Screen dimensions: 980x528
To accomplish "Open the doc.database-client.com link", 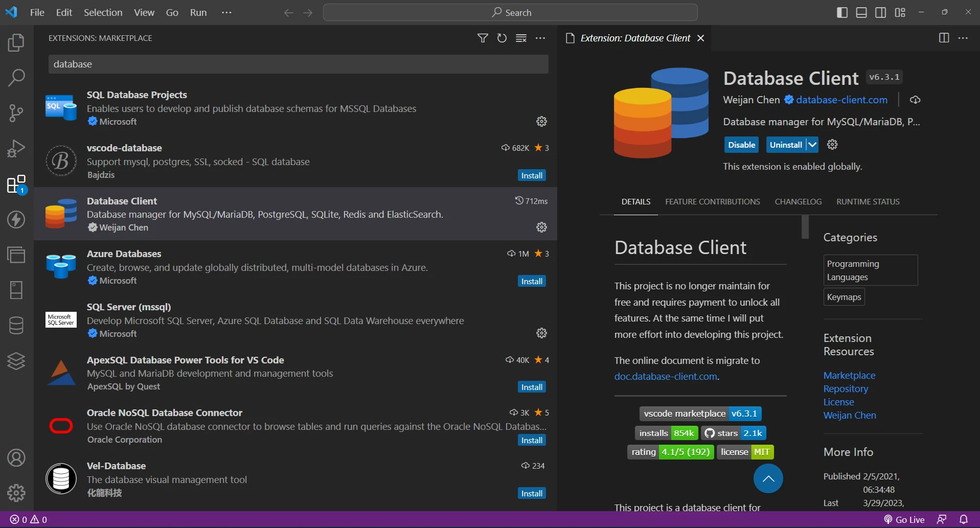I will pos(666,377).
